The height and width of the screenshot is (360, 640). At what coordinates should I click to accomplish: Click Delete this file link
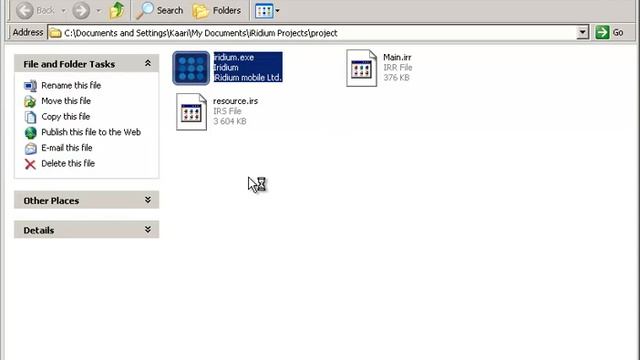point(68,163)
